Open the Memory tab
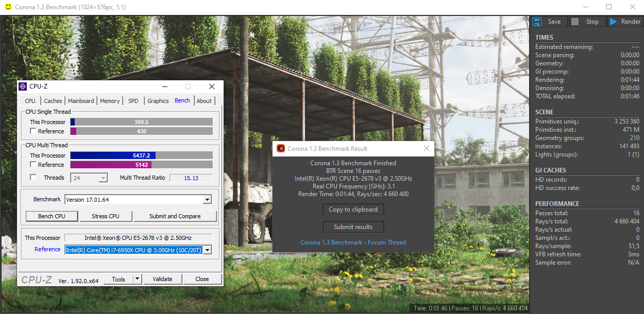This screenshot has width=644, height=314. pyautogui.click(x=110, y=101)
